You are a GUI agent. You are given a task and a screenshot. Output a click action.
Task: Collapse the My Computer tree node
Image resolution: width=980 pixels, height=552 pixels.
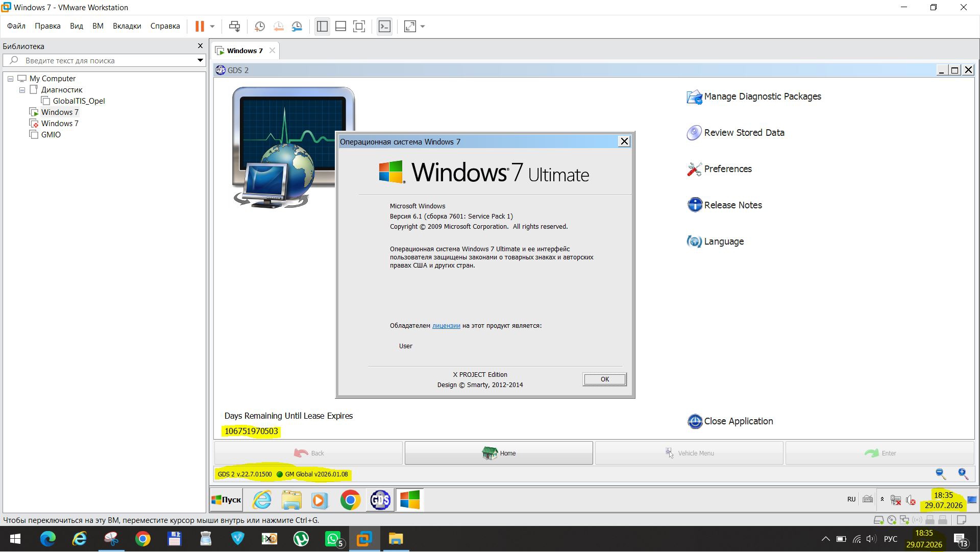10,79
